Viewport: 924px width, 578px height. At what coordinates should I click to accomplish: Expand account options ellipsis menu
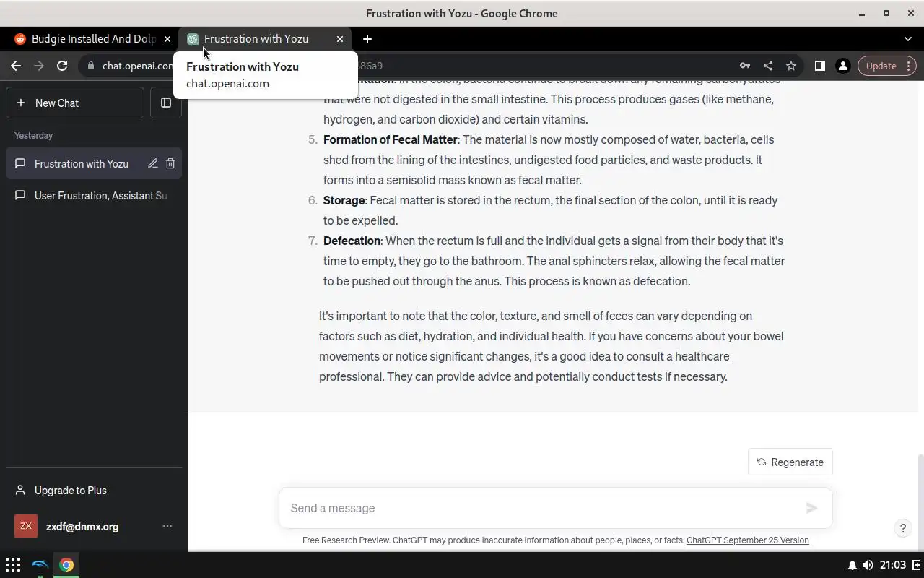click(167, 527)
